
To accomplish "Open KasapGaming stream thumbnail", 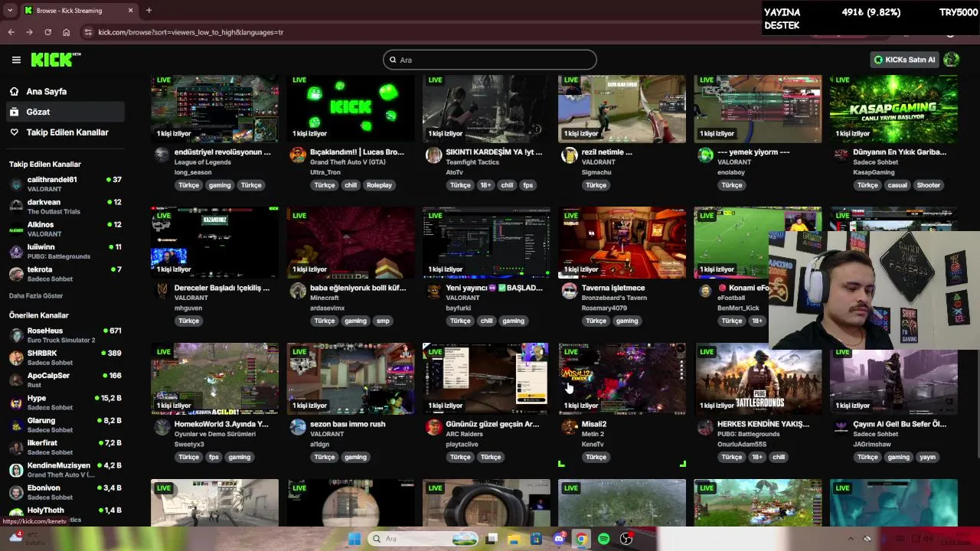I will 893,108.
